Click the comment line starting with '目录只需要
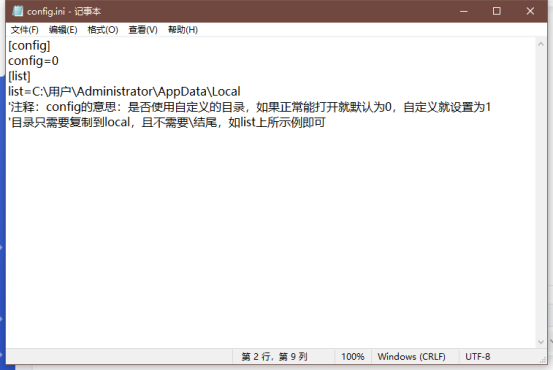This screenshot has height=370, width=553. tap(167, 122)
